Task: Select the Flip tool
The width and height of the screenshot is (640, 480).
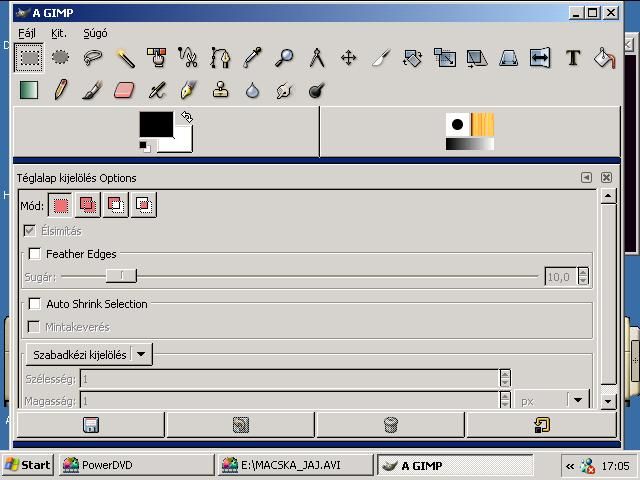Action: [x=540, y=58]
